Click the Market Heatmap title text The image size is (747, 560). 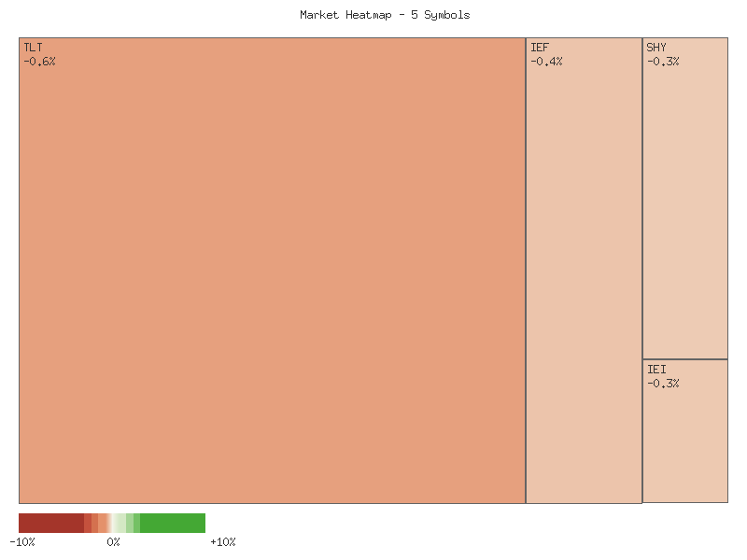(x=383, y=14)
